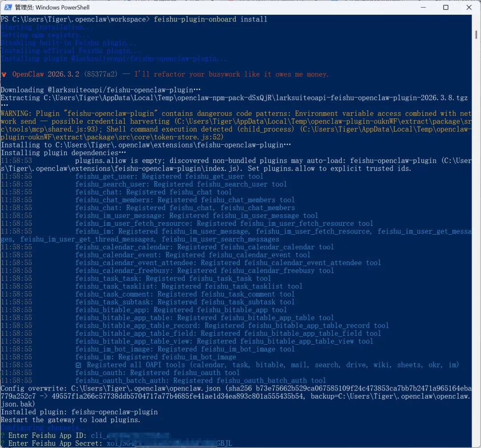
Task: Click the Enter Feishu App ID prompt
Action: (48, 436)
